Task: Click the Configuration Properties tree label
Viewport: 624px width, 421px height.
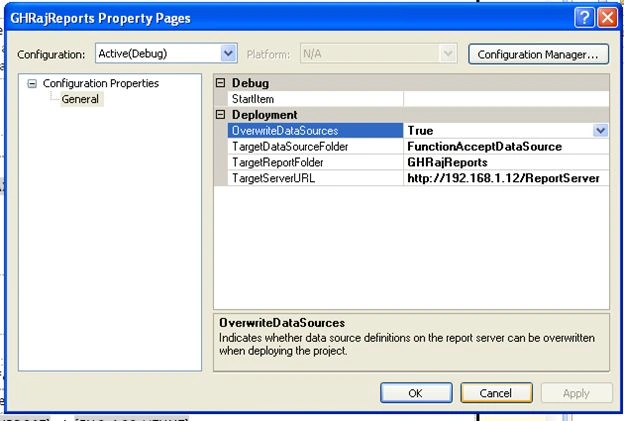Action: tap(101, 83)
